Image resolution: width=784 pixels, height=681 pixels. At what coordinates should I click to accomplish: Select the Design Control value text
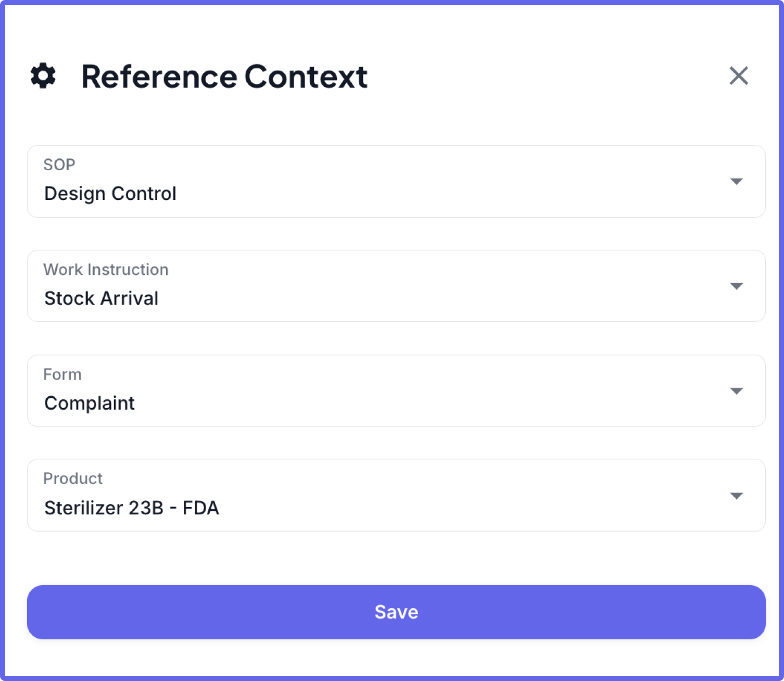pos(110,194)
